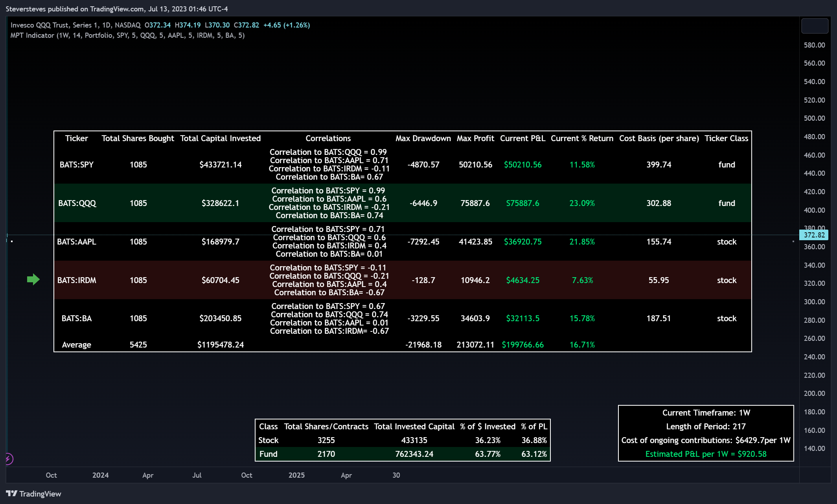The height and width of the screenshot is (504, 837).
Task: Click the BATS:BA ticker cell
Action: click(x=77, y=318)
